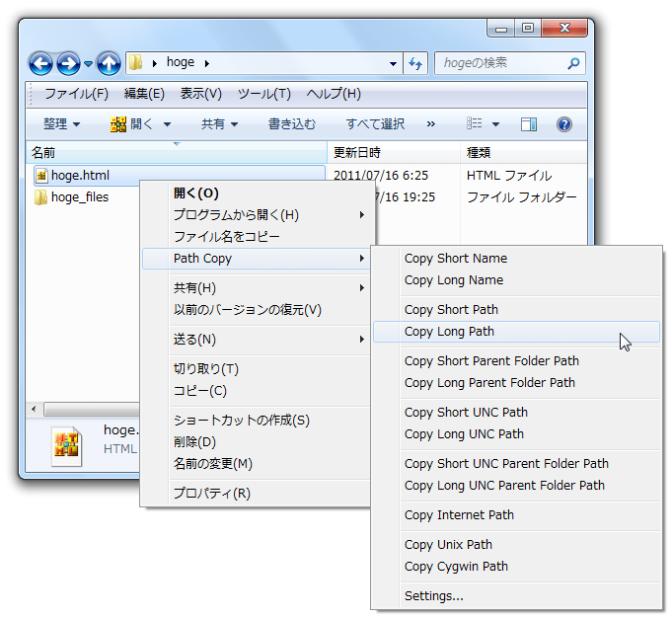Click すべて選択 in the toolbar
The width and height of the screenshot is (672, 618).
point(375,124)
